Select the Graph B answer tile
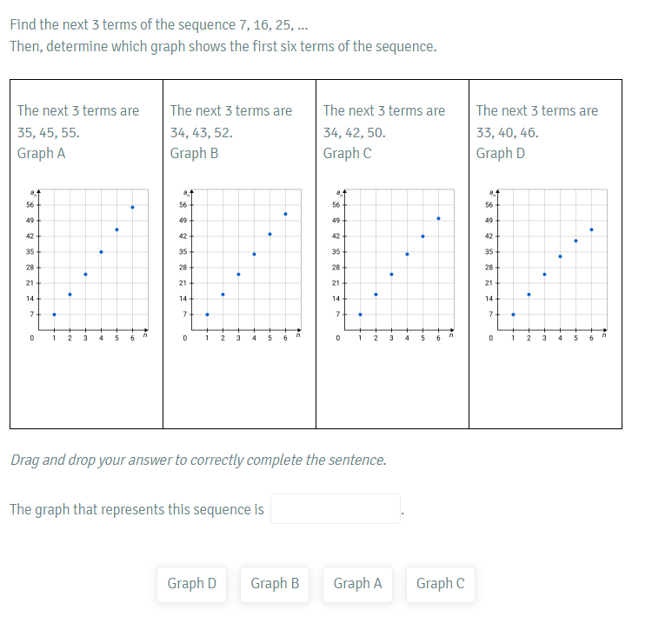 pos(275,585)
